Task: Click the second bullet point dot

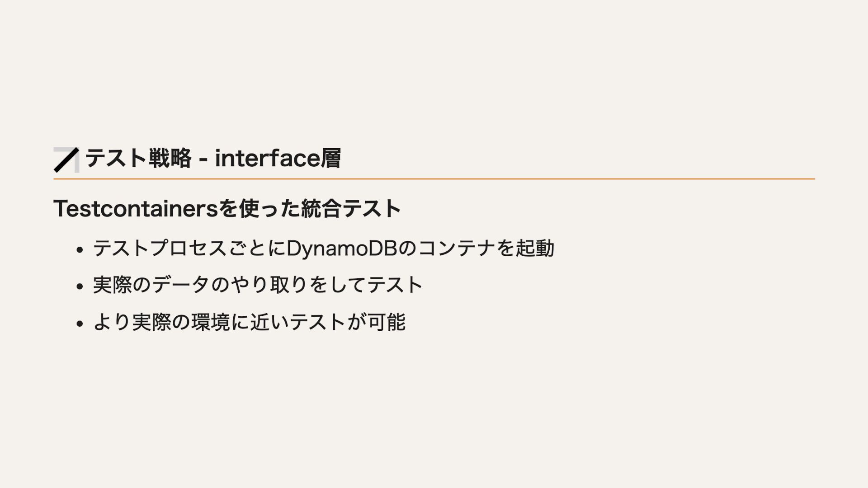Action: click(x=80, y=286)
